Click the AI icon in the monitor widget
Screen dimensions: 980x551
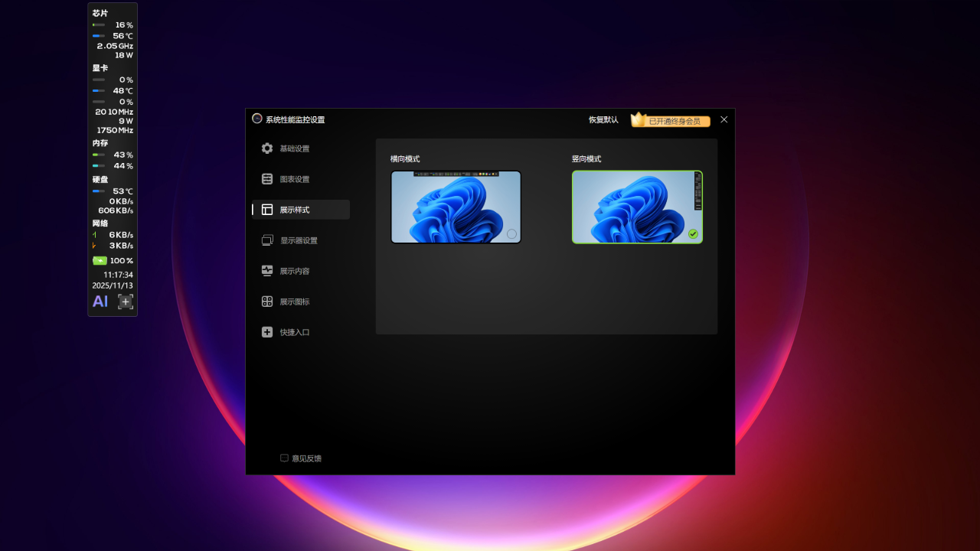coord(100,302)
